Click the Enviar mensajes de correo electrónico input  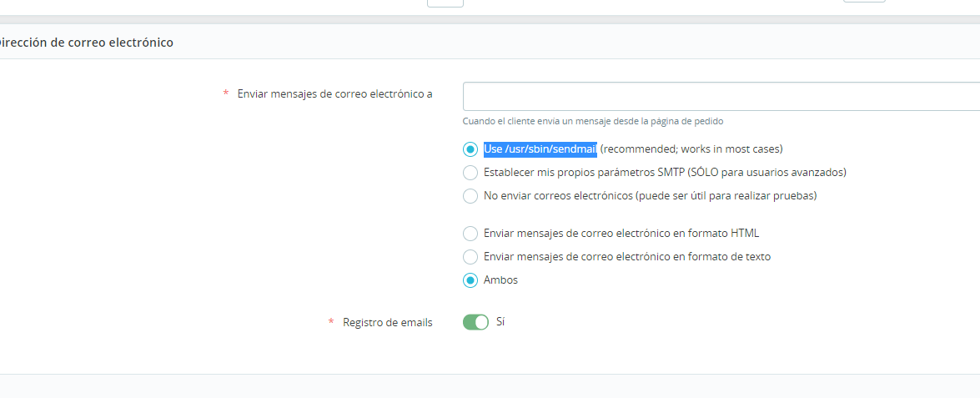[721, 96]
